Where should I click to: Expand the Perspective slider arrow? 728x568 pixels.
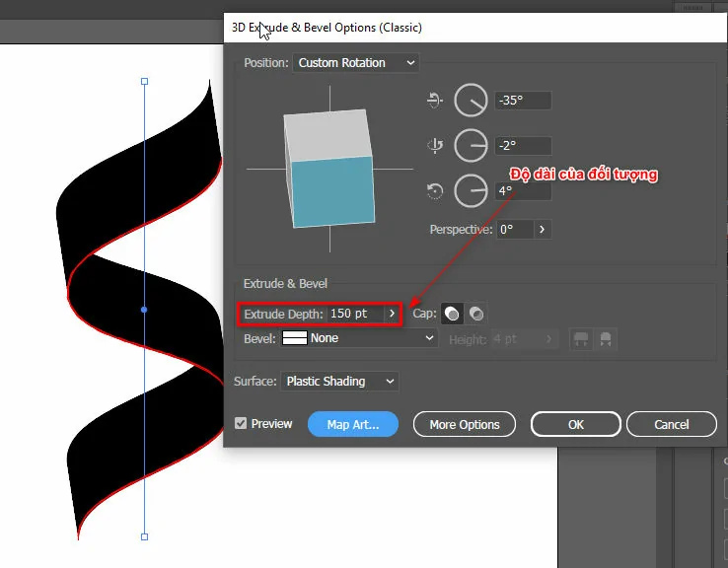[542, 230]
